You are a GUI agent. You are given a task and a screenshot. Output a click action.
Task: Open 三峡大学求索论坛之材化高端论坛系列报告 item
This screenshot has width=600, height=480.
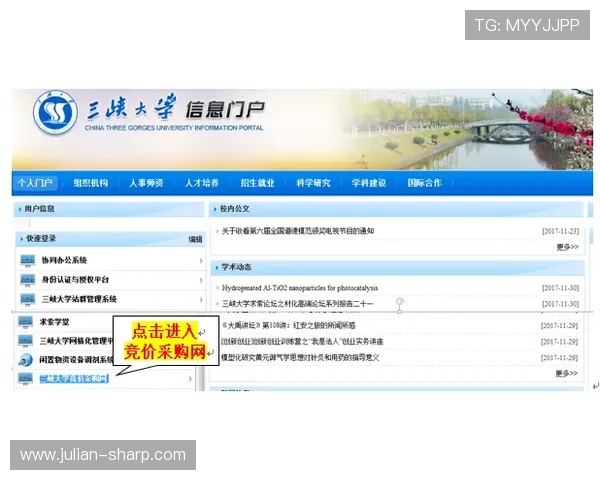click(297, 304)
